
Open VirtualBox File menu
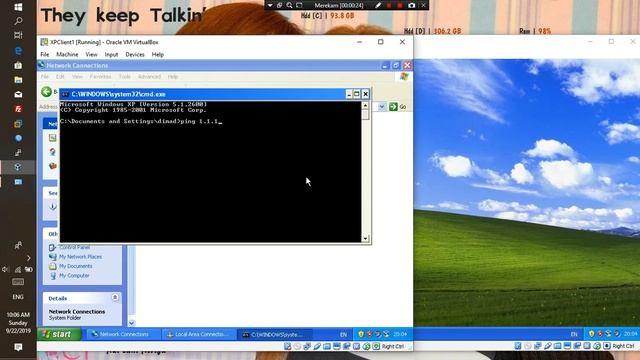(44, 54)
